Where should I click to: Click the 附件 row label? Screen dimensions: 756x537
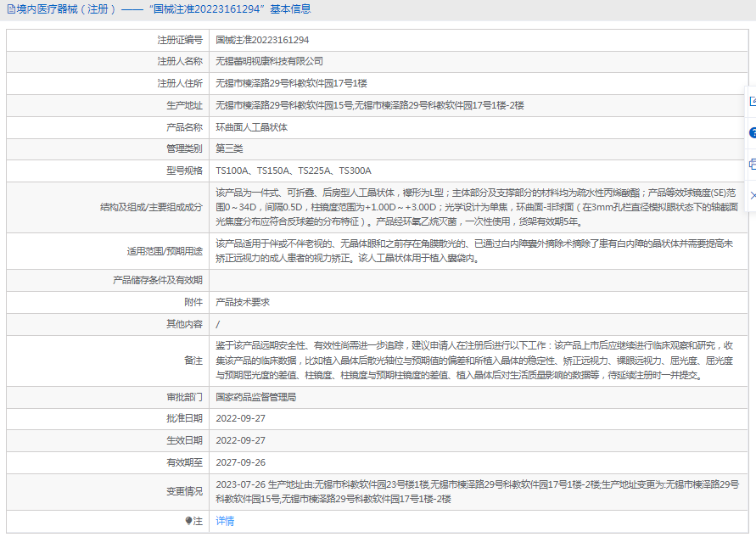pyautogui.click(x=193, y=302)
